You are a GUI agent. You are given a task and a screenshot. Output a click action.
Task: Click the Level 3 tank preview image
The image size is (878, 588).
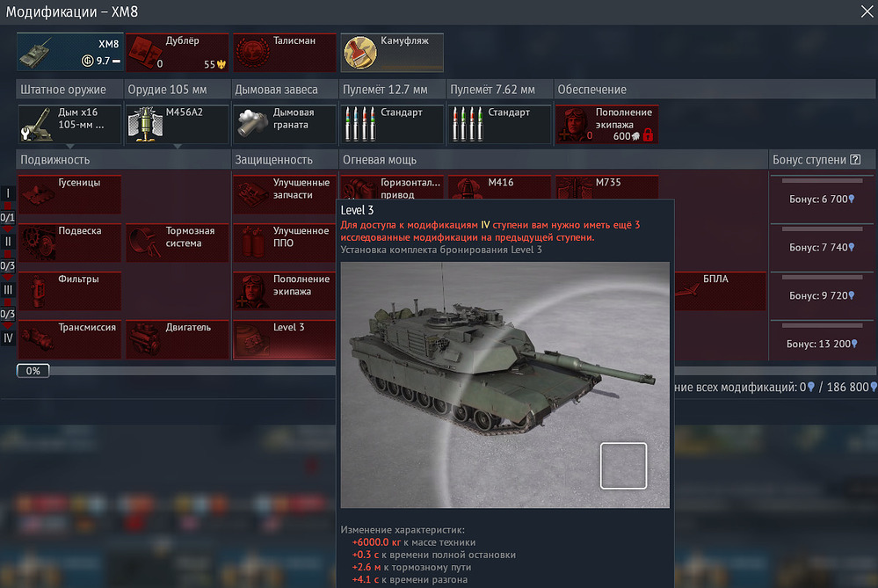505,385
